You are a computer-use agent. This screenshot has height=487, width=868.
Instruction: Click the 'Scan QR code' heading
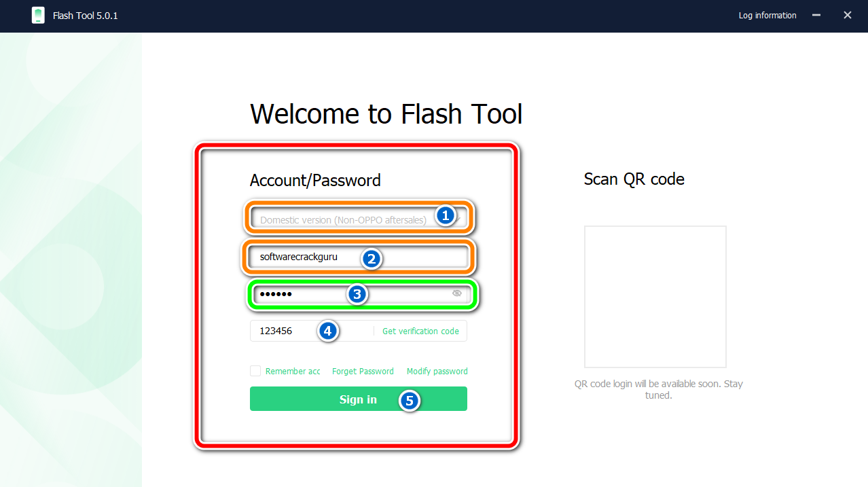point(634,179)
